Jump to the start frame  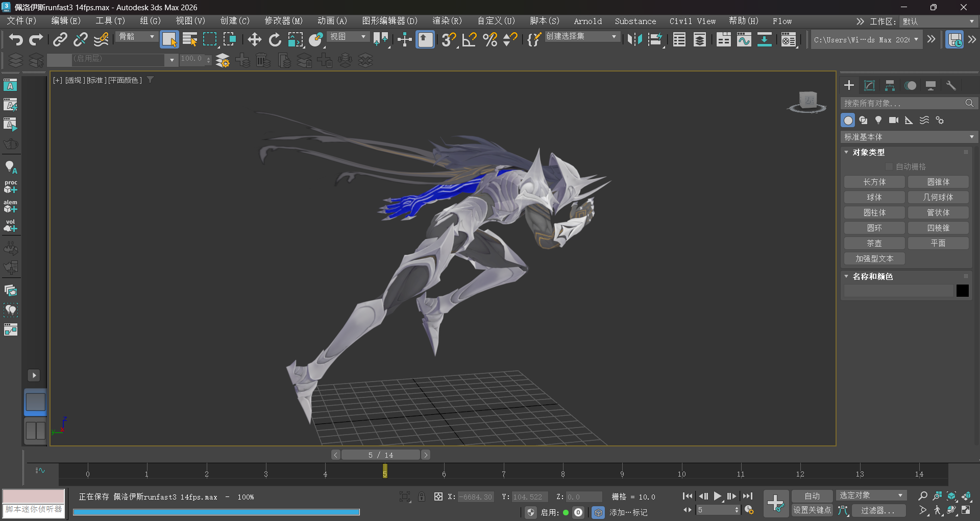[x=688, y=496]
